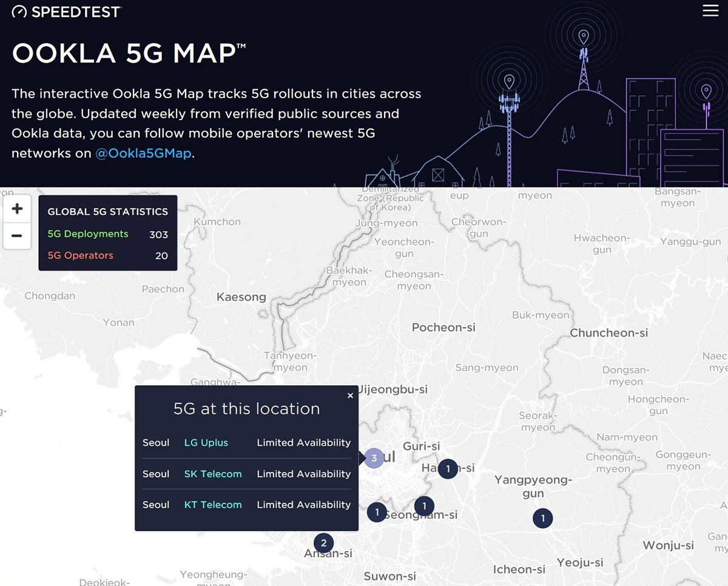This screenshot has height=586, width=728.
Task: Zoom in on the map
Action: pyautogui.click(x=17, y=209)
